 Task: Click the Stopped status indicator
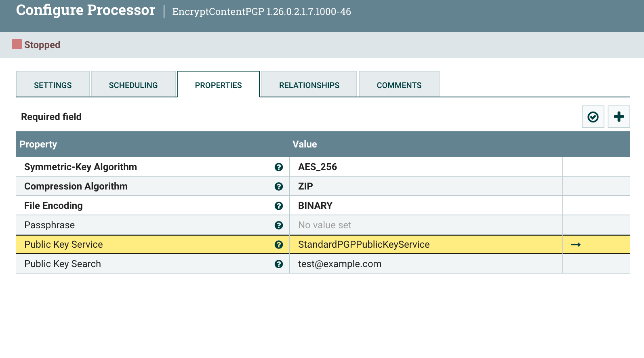click(x=36, y=44)
